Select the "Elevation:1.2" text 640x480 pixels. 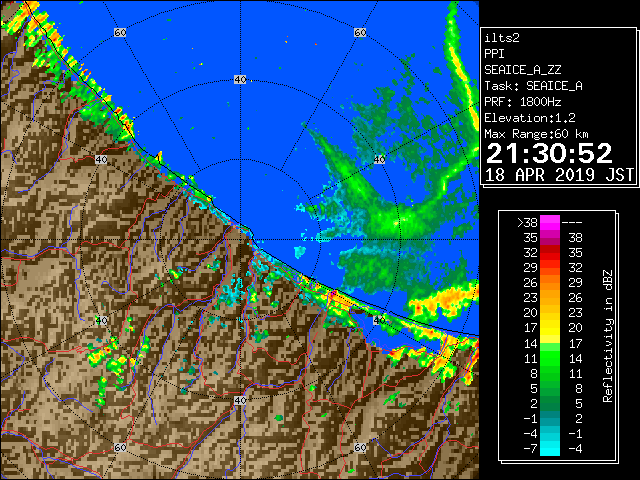(530, 118)
